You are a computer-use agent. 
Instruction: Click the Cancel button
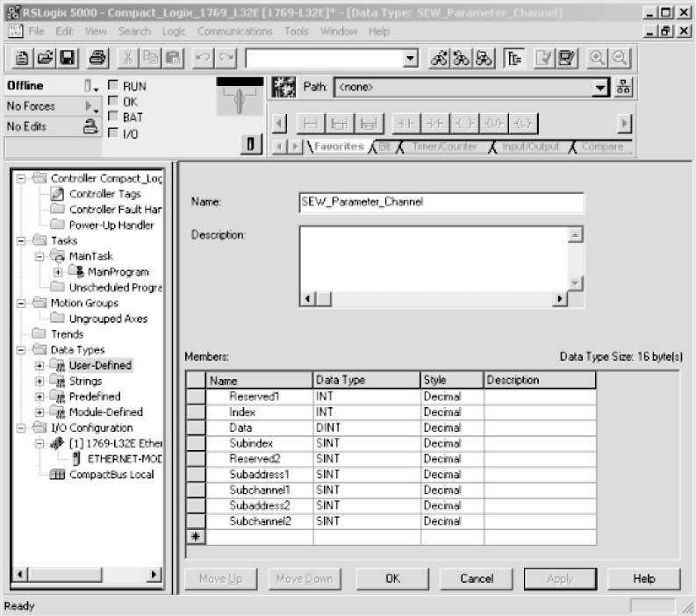point(477,579)
